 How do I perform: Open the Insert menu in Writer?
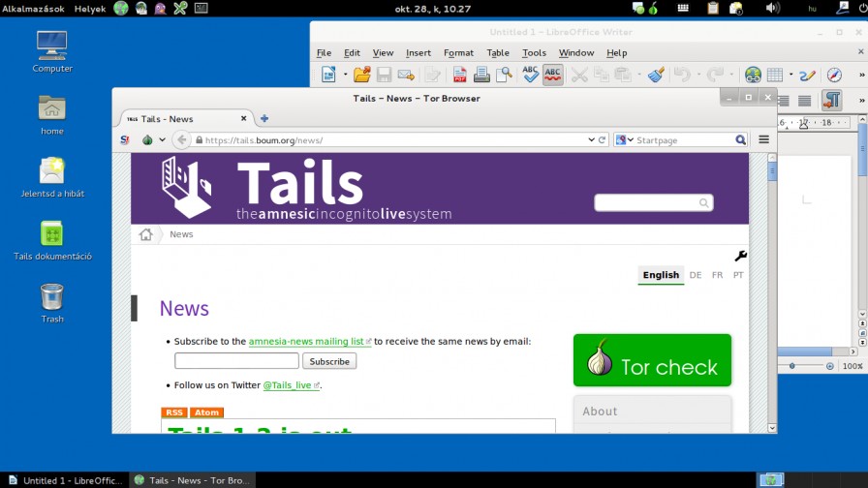[418, 52]
